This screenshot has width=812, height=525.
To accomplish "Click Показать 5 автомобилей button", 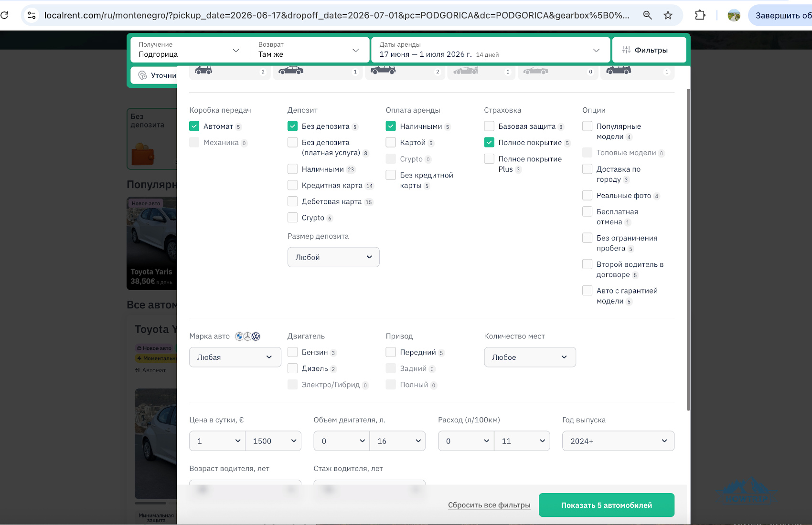I will click(607, 505).
